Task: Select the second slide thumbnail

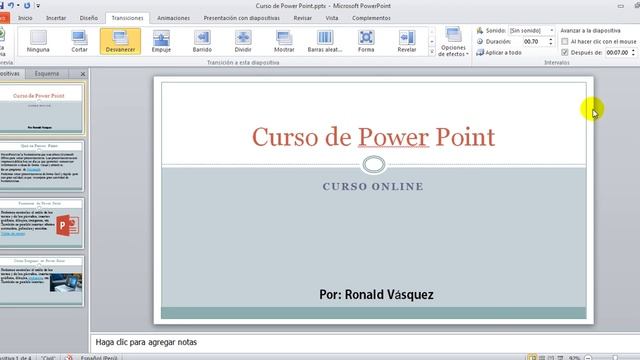Action: point(41,166)
